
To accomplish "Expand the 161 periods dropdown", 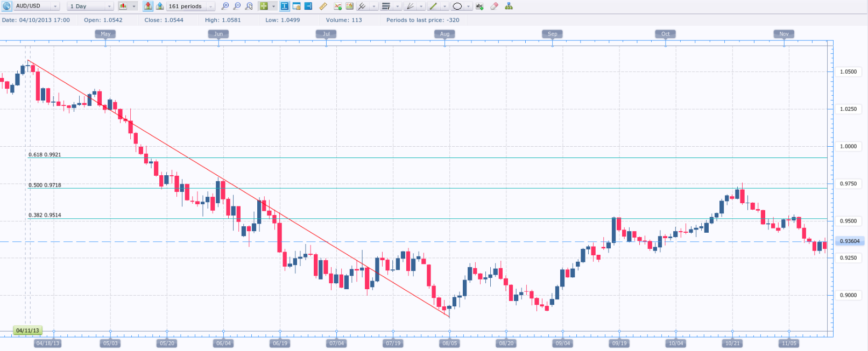I will pyautogui.click(x=190, y=6).
